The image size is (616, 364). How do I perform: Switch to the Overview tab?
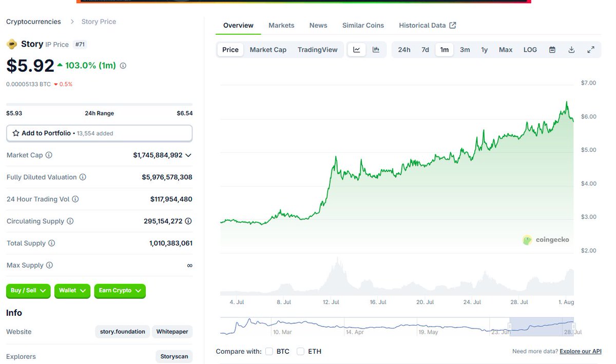(x=238, y=25)
